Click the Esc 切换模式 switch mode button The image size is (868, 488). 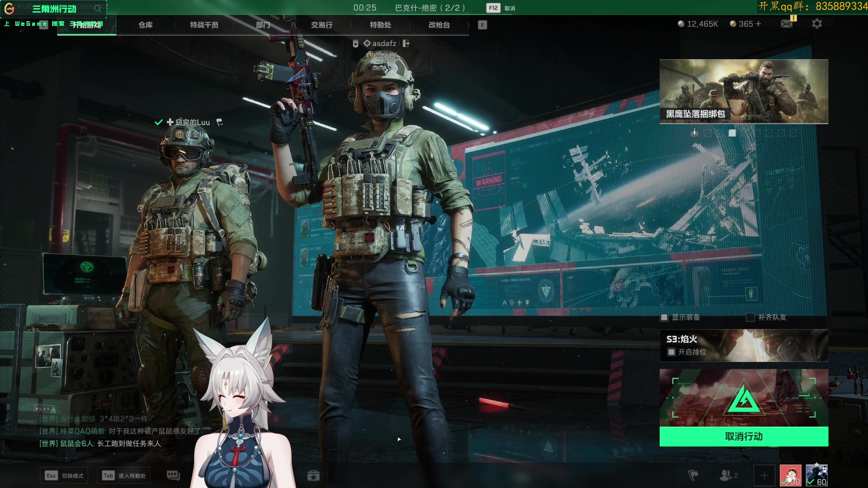tap(64, 475)
